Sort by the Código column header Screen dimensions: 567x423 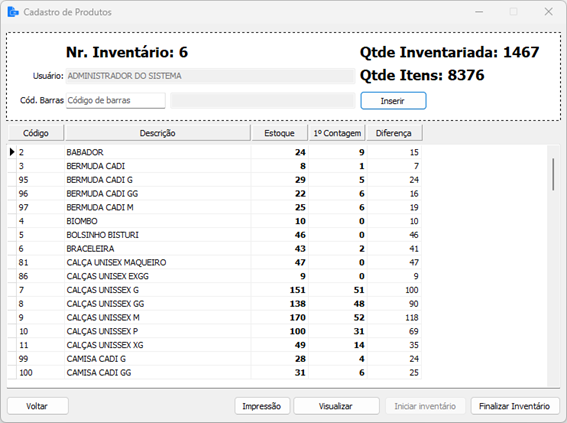(x=36, y=133)
